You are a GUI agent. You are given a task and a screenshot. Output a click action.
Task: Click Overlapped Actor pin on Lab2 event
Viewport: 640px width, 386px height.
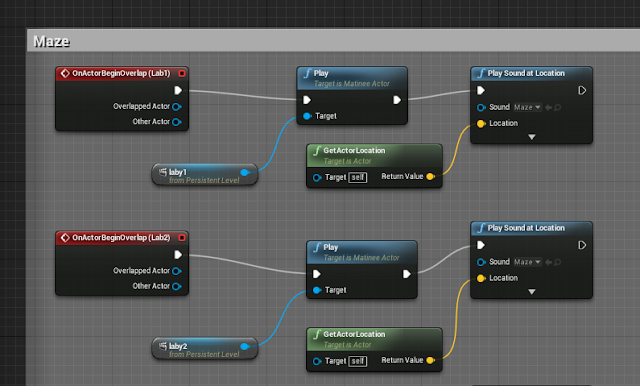pos(177,271)
